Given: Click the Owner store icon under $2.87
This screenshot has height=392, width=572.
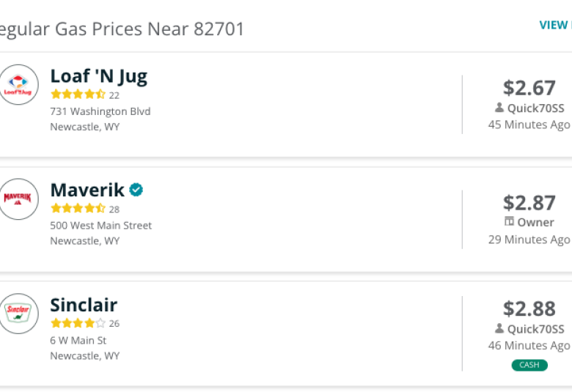Looking at the screenshot, I should [509, 221].
